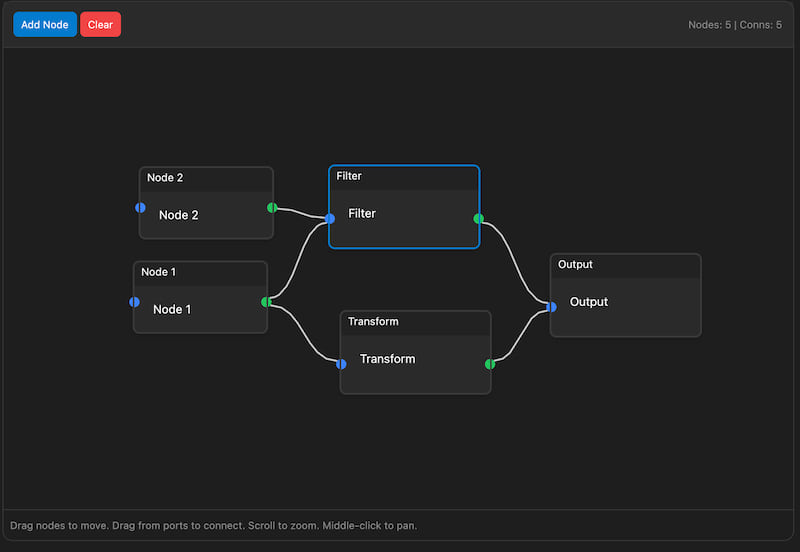Click the Nodes and Conns counter text

point(735,25)
